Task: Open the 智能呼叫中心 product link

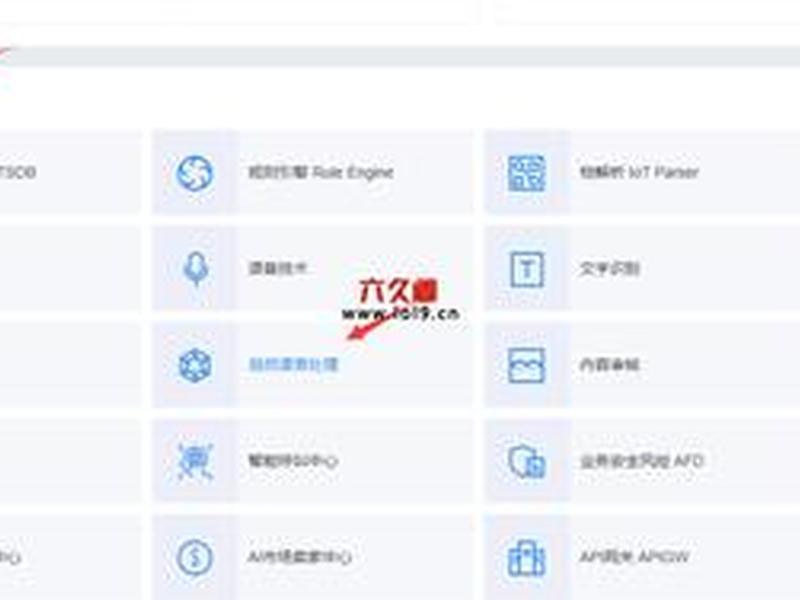Action: point(293,461)
